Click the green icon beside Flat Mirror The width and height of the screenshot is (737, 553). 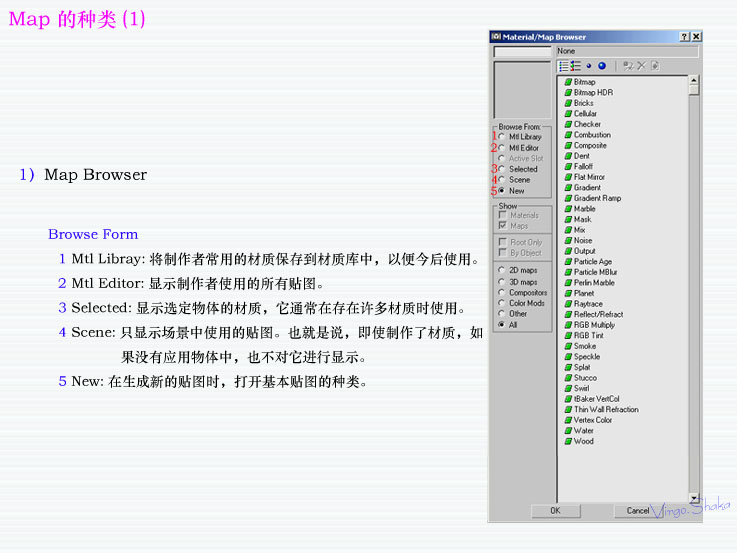point(568,177)
